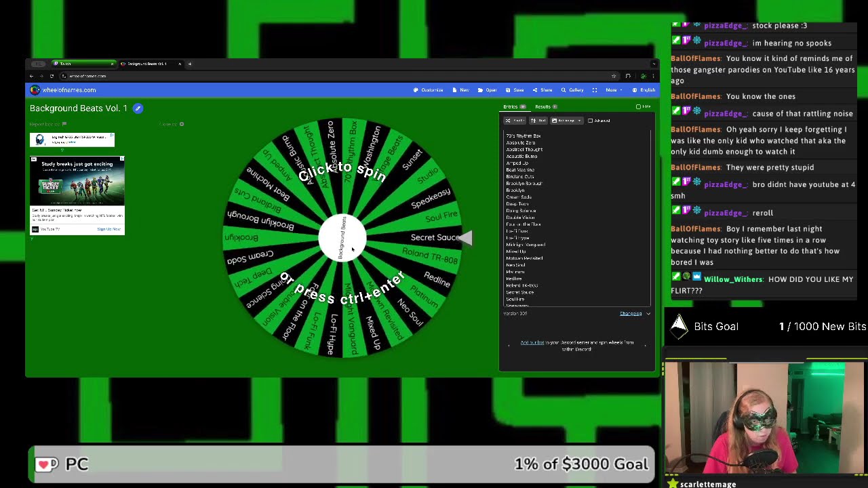868x488 pixels.
Task: Open a new browser tab
Action: tap(190, 64)
